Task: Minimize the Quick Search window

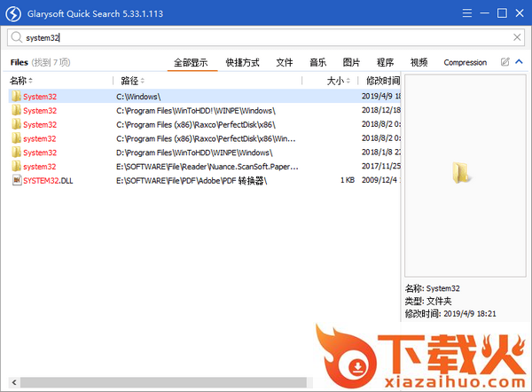Action: pyautogui.click(x=484, y=13)
